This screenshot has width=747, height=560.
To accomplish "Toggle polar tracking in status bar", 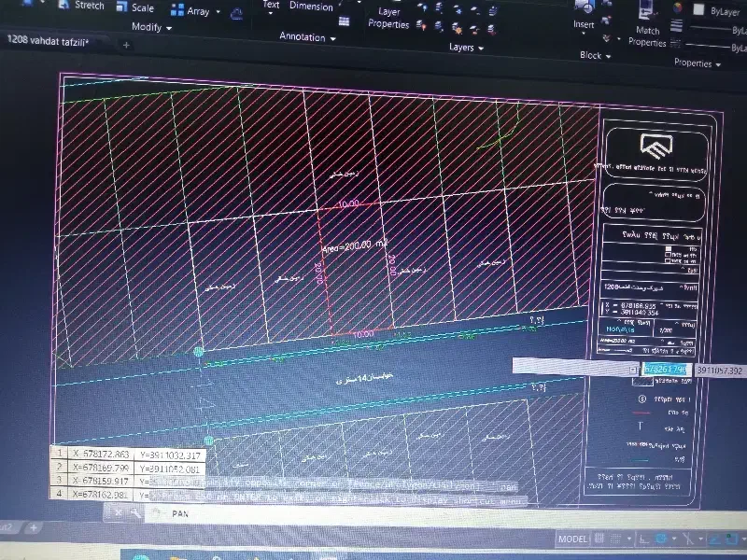I will click(x=661, y=539).
